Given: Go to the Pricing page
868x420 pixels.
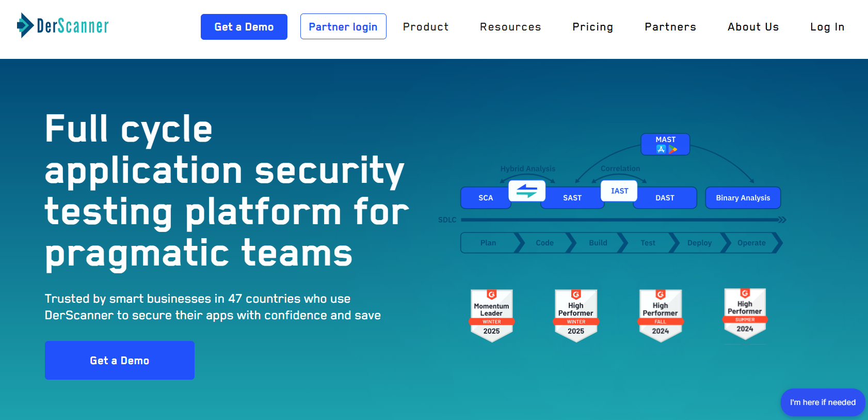Looking at the screenshot, I should click(592, 27).
